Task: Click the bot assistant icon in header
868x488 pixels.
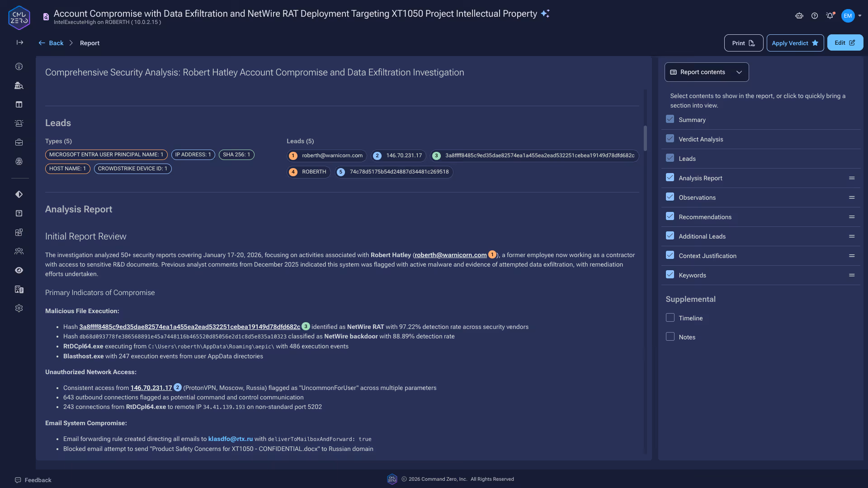Action: tap(799, 16)
